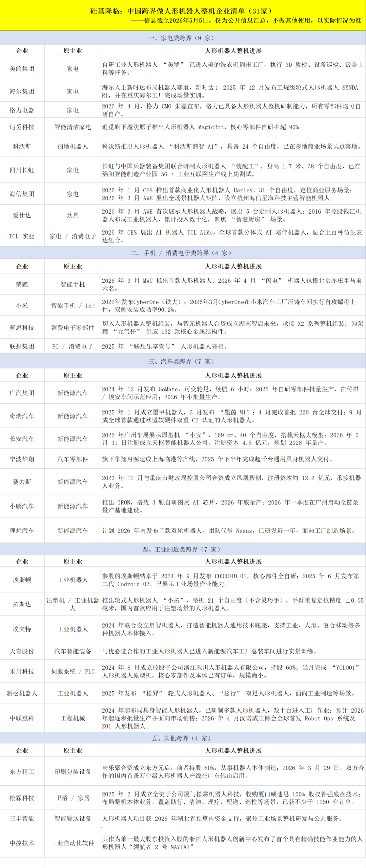Image resolution: width=366 pixels, height=868 pixels.
Task: Click the subtitle line starting 信息截至2026年5月5日
Action: [x=246, y=21]
